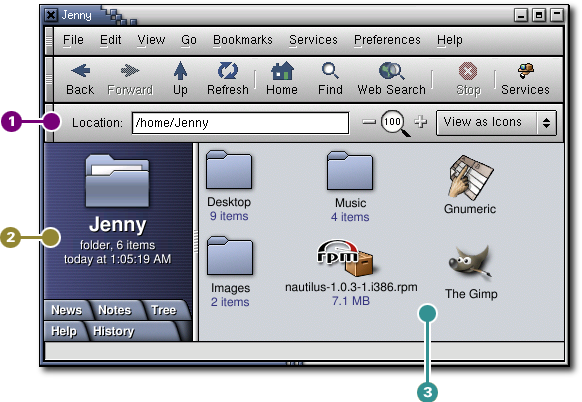The image size is (582, 402).
Task: Open the History sidebar tab
Action: tap(114, 331)
